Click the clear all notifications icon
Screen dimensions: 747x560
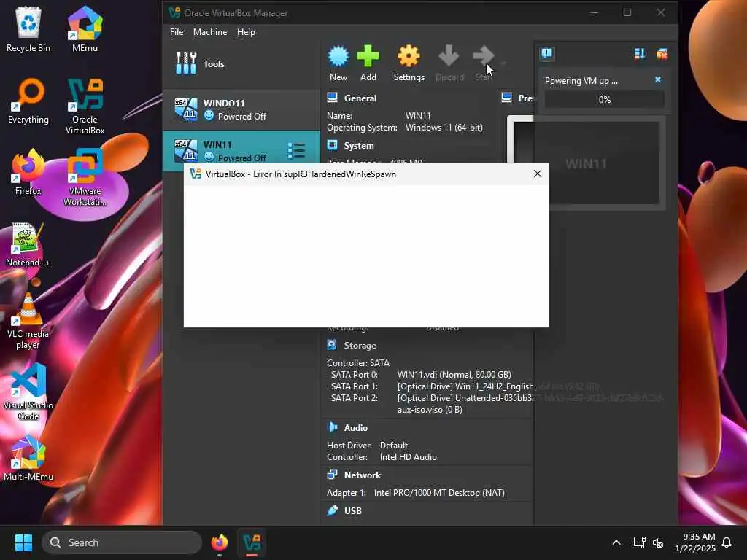tap(662, 54)
